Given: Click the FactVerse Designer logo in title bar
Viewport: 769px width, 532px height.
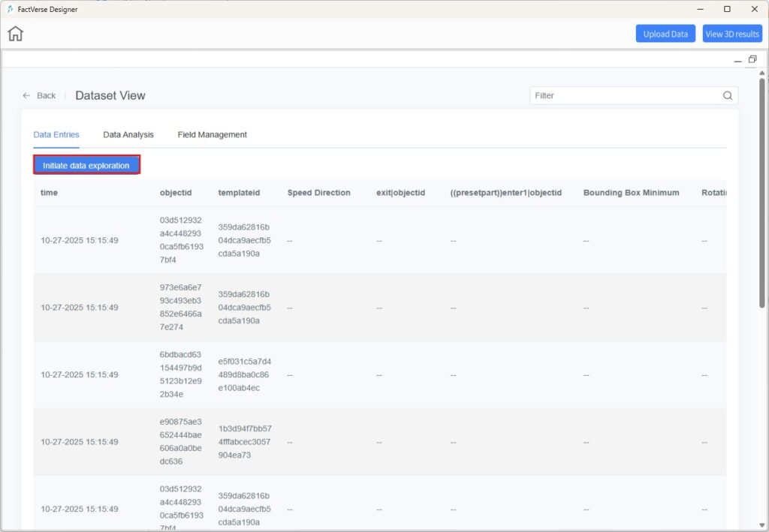Looking at the screenshot, I should [10, 9].
